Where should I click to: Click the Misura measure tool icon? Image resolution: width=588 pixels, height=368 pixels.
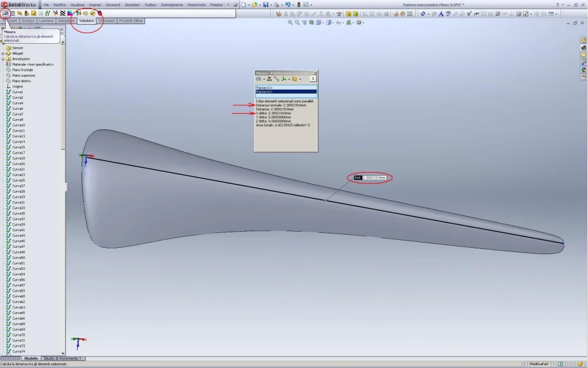[5, 13]
